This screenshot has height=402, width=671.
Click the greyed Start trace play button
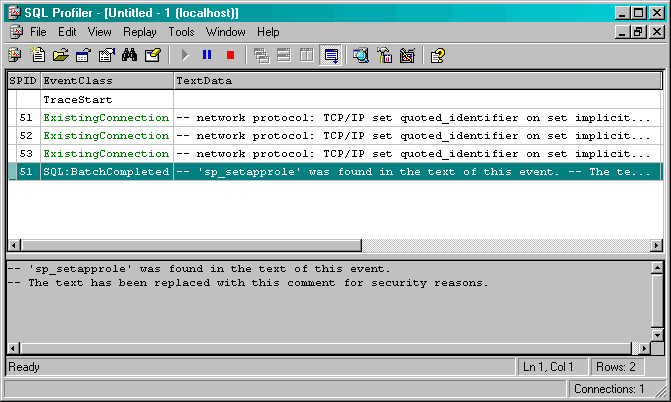click(x=184, y=55)
